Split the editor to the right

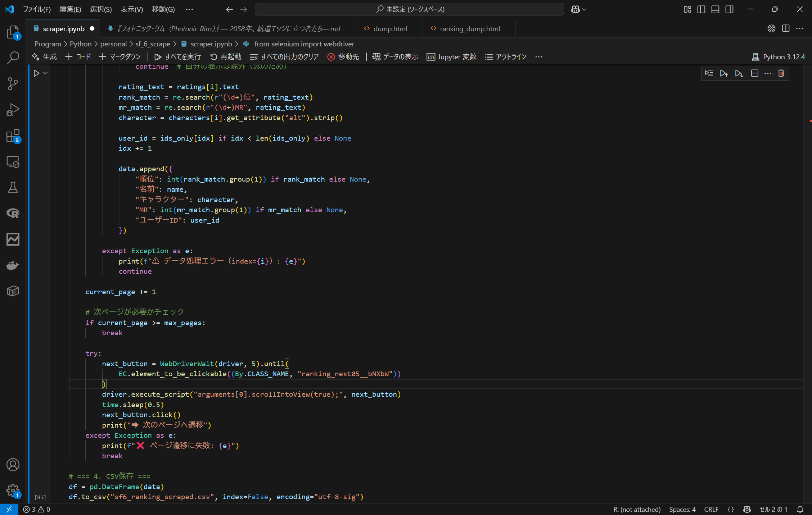click(786, 28)
